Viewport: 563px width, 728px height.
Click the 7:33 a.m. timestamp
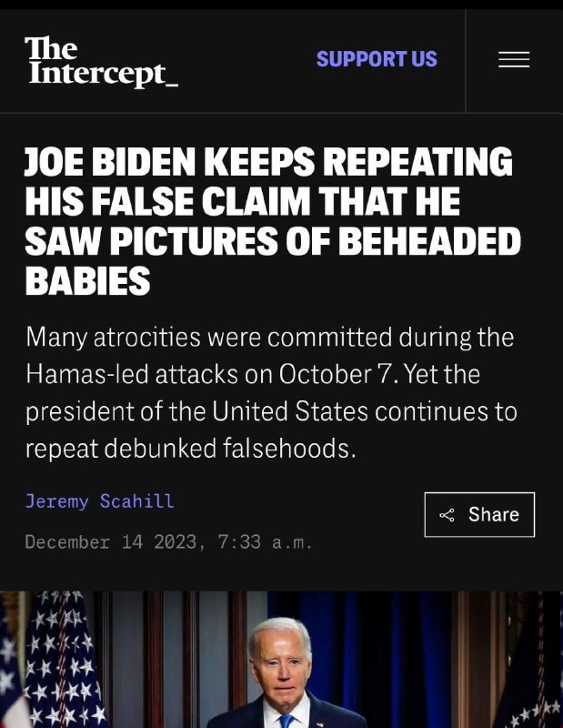[x=265, y=541]
